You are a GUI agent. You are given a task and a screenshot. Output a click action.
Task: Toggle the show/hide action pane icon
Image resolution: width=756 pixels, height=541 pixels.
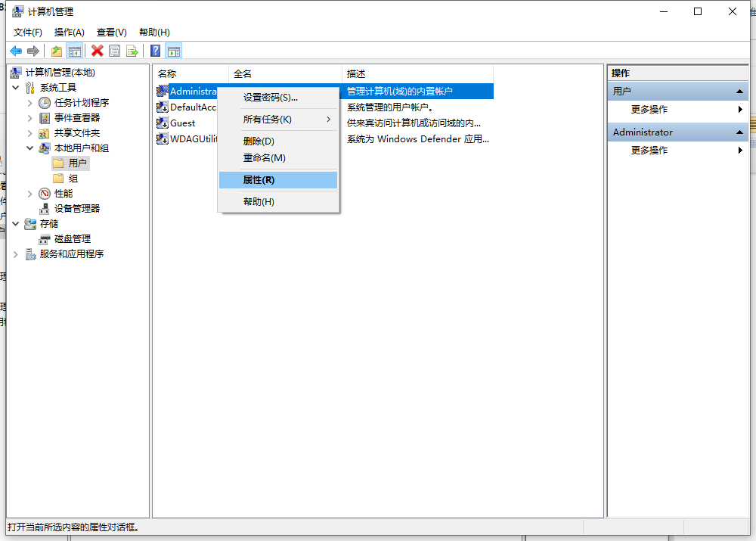pyautogui.click(x=174, y=51)
